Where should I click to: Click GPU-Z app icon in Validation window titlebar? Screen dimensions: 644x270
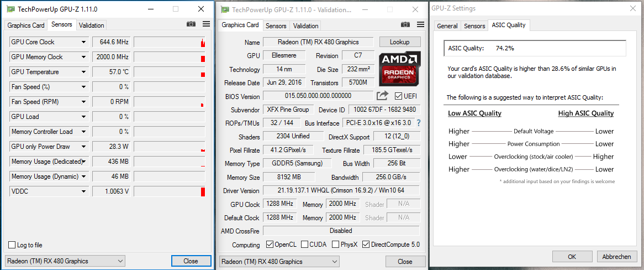coord(224,9)
